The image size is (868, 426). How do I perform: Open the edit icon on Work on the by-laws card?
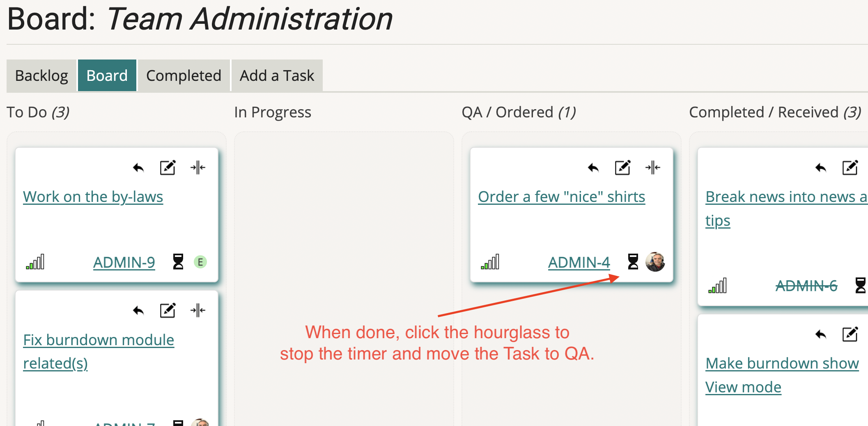click(168, 167)
